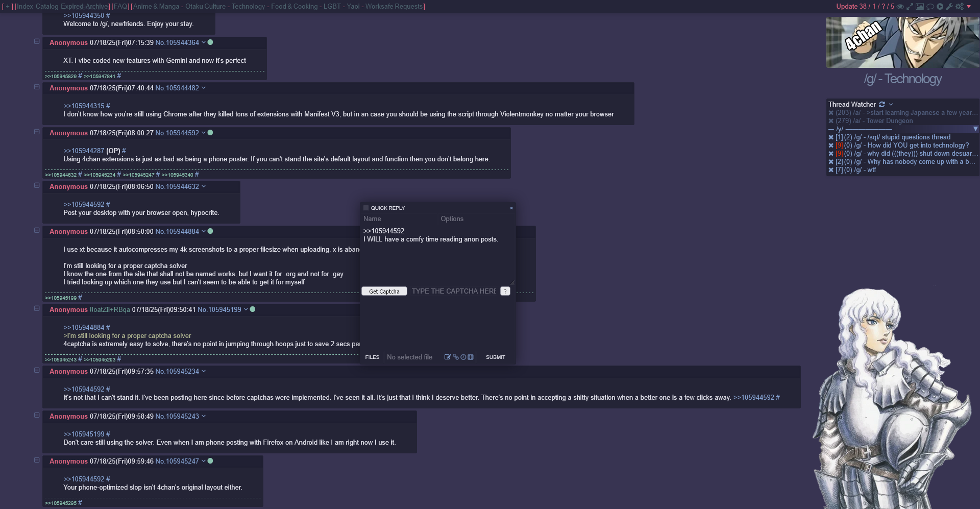Open the gears icon in header

tap(960, 7)
